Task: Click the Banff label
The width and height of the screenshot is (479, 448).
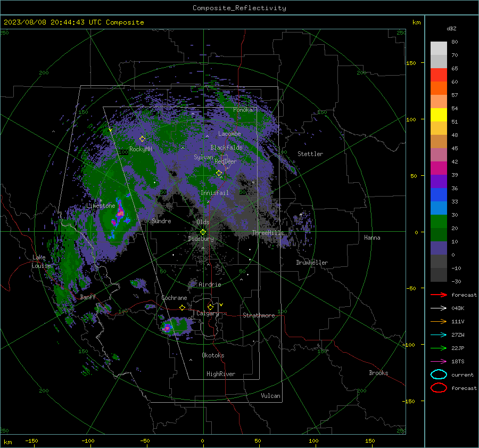Action: [88, 297]
